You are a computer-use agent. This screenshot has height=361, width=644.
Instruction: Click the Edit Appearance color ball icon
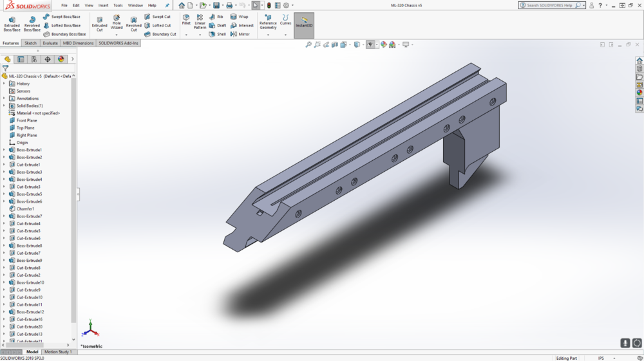384,45
